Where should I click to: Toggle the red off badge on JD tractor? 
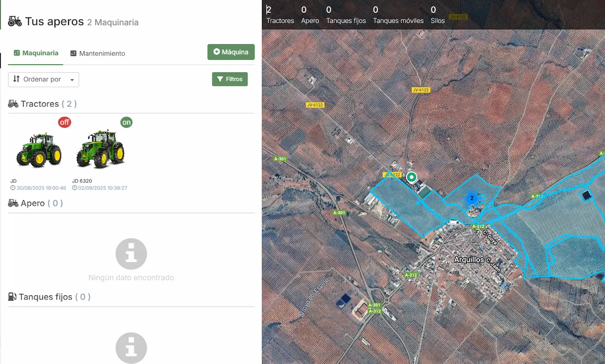point(65,122)
